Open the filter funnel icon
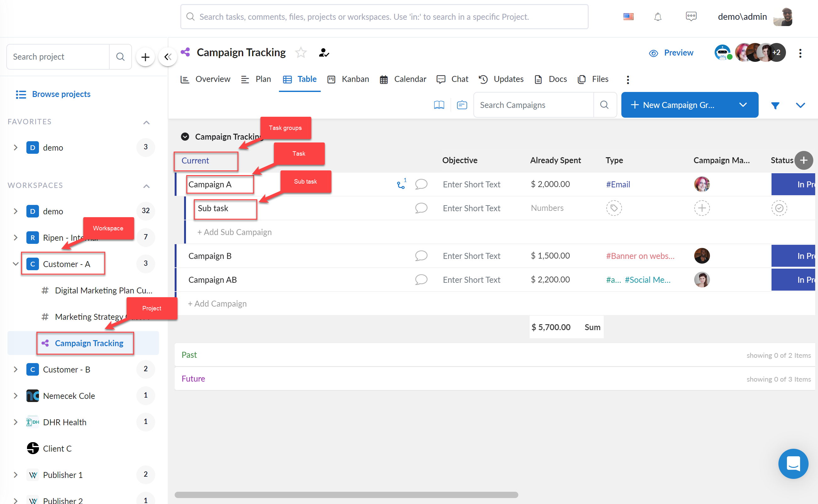Screen dimensions: 818x504 pos(775,105)
